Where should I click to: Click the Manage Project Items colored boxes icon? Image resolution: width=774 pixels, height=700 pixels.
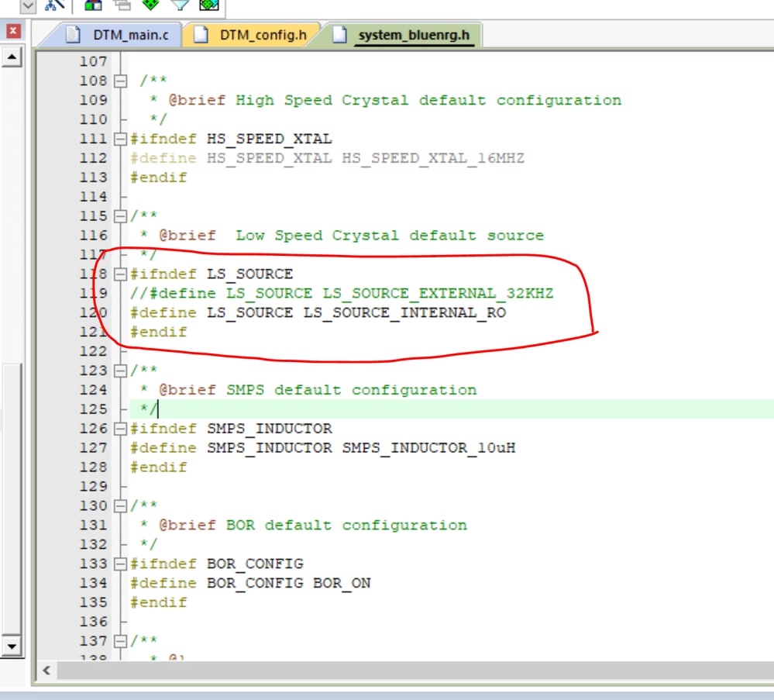point(93,5)
